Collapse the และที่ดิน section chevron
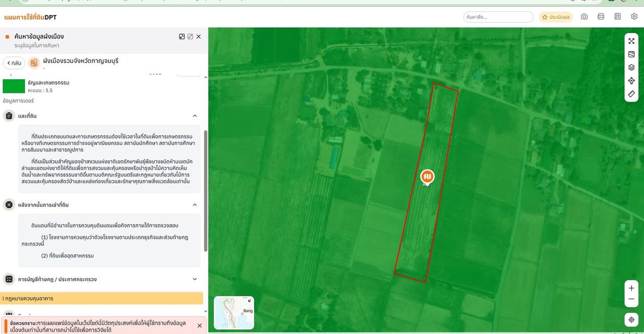This screenshot has height=334, width=644. tap(195, 116)
